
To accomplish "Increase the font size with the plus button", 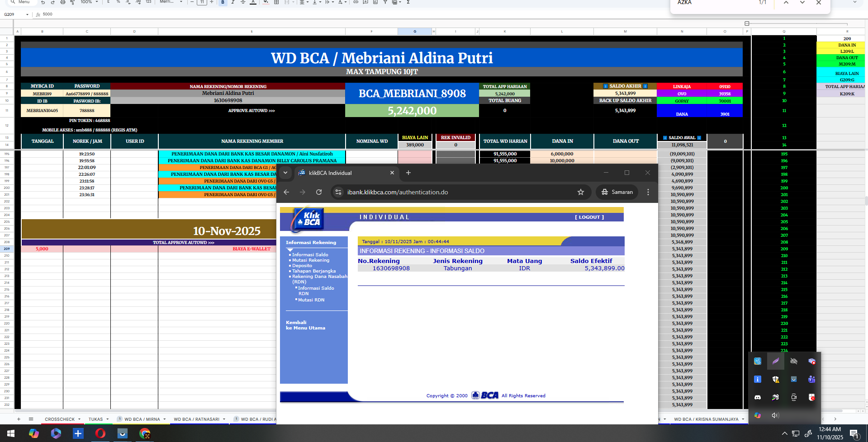I will click(212, 2).
